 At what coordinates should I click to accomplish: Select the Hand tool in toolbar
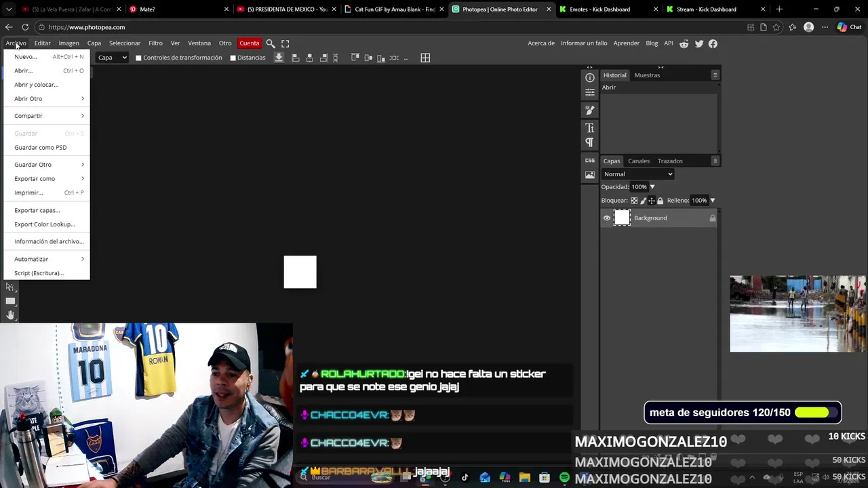(x=10, y=315)
